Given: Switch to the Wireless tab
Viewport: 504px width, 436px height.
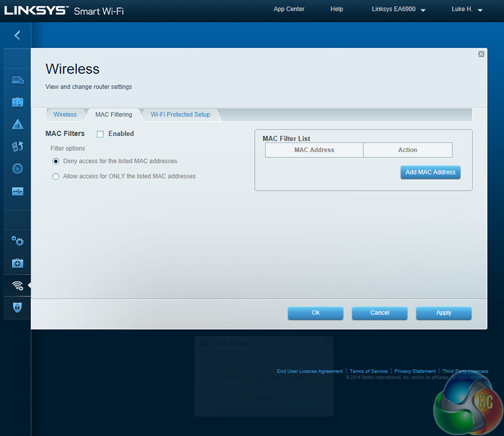Looking at the screenshot, I should coord(65,115).
